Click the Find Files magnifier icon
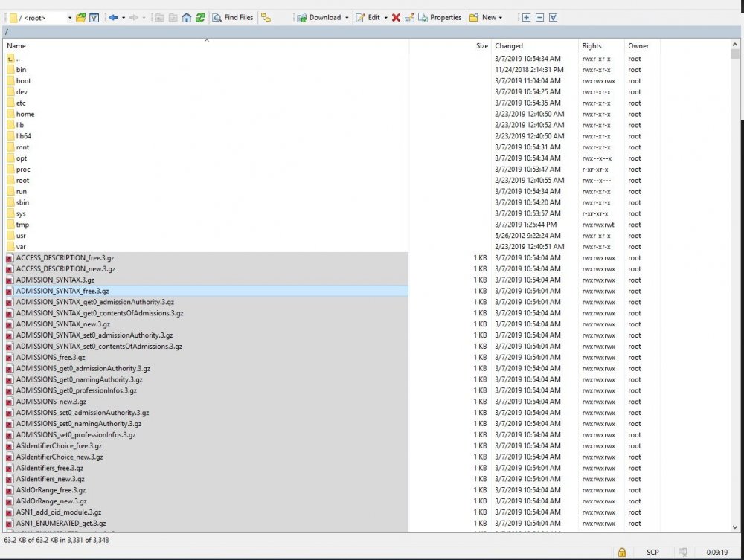This screenshot has height=560, width=744. tap(217, 18)
